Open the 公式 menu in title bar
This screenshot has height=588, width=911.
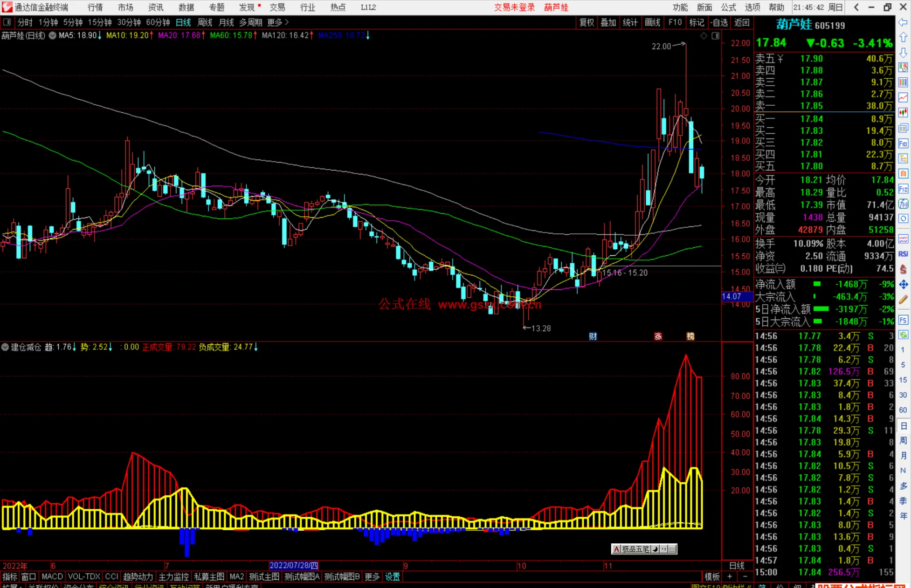728,7
